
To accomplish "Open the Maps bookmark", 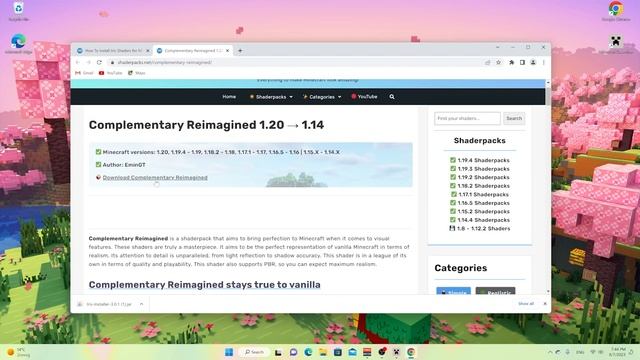I will (137, 73).
